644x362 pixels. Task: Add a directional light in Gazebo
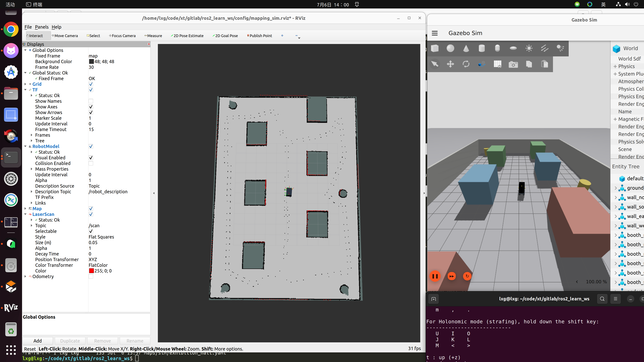(545, 48)
